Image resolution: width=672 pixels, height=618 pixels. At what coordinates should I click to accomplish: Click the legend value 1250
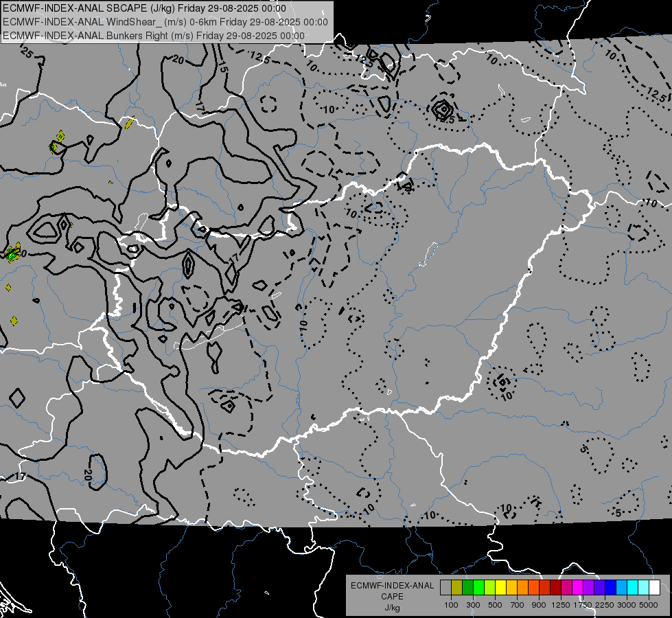pyautogui.click(x=561, y=605)
